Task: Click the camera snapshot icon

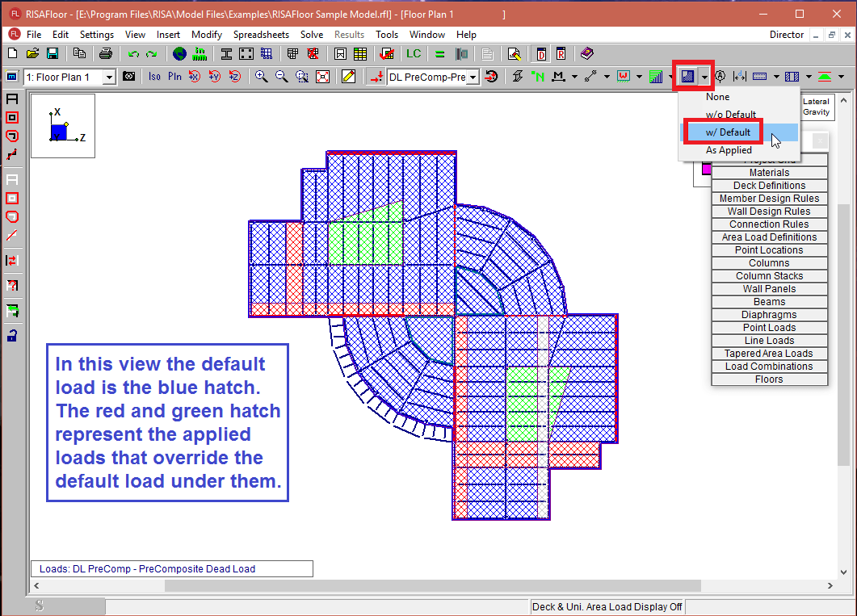Action: (x=129, y=77)
